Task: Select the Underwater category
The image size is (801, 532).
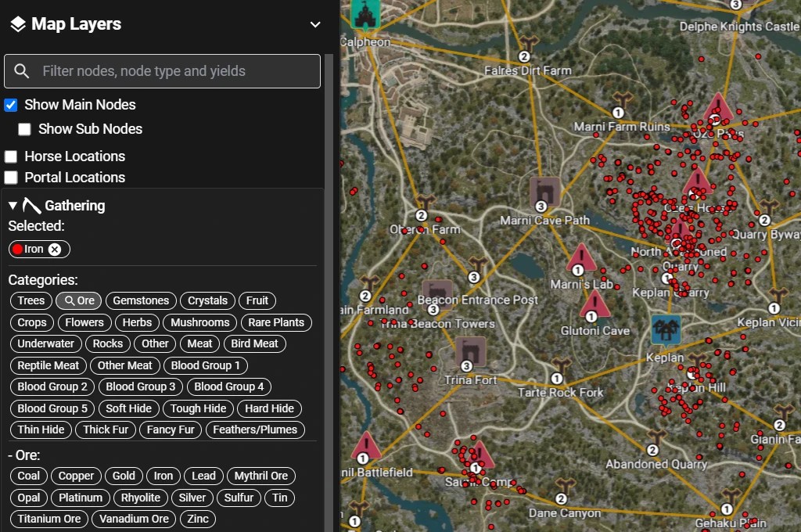Action: [45, 343]
